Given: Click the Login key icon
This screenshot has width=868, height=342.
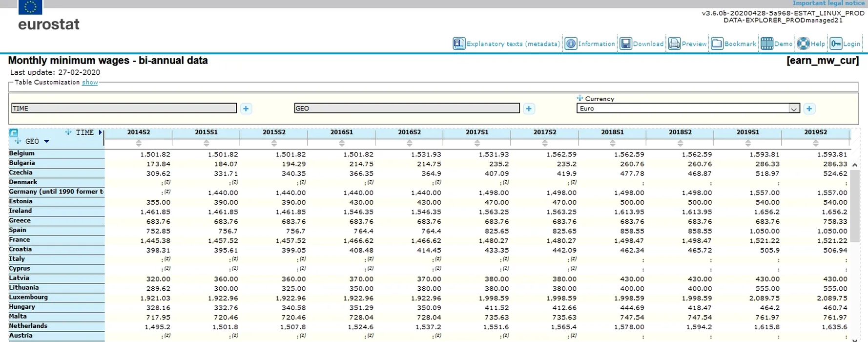Looking at the screenshot, I should pyautogui.click(x=836, y=43).
